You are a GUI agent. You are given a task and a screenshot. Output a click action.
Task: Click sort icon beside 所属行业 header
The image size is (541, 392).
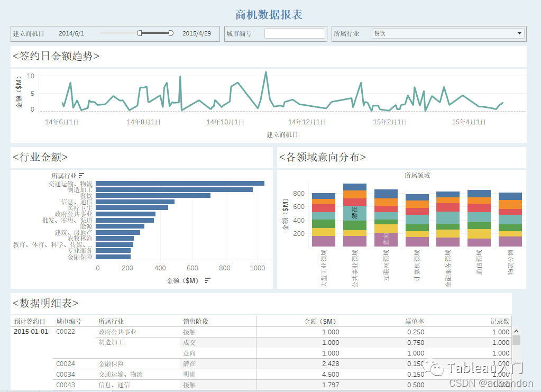(81, 176)
